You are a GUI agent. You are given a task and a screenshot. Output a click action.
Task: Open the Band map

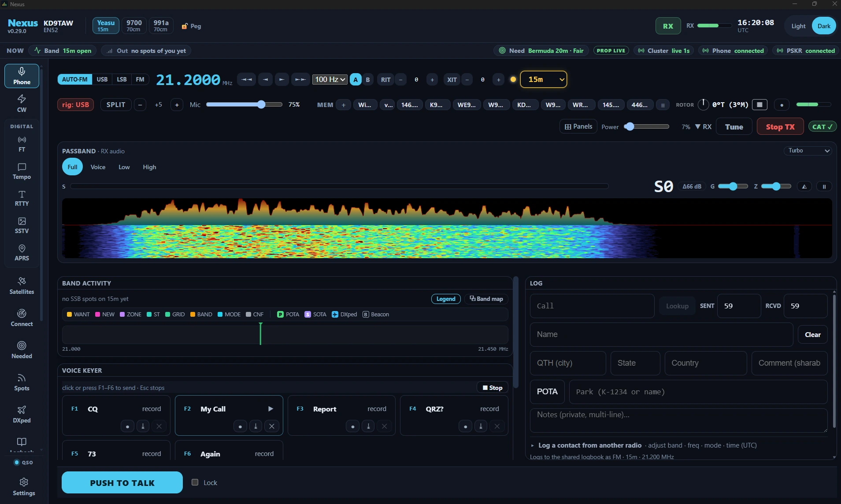click(486, 299)
